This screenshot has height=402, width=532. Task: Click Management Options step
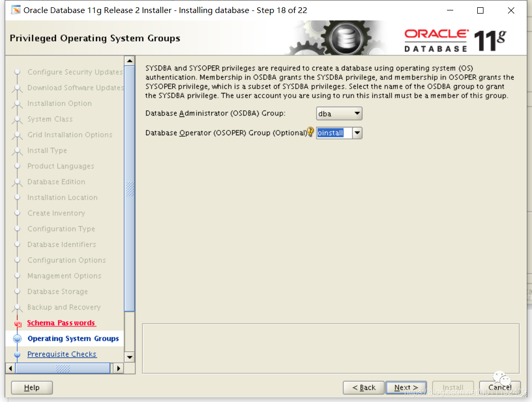[x=64, y=276]
